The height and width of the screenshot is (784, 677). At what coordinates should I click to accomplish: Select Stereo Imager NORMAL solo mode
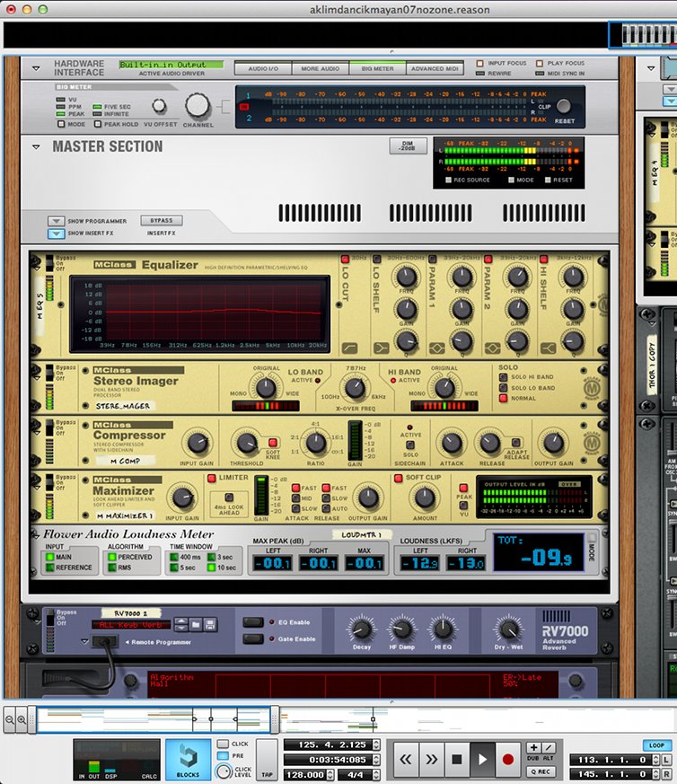click(504, 398)
